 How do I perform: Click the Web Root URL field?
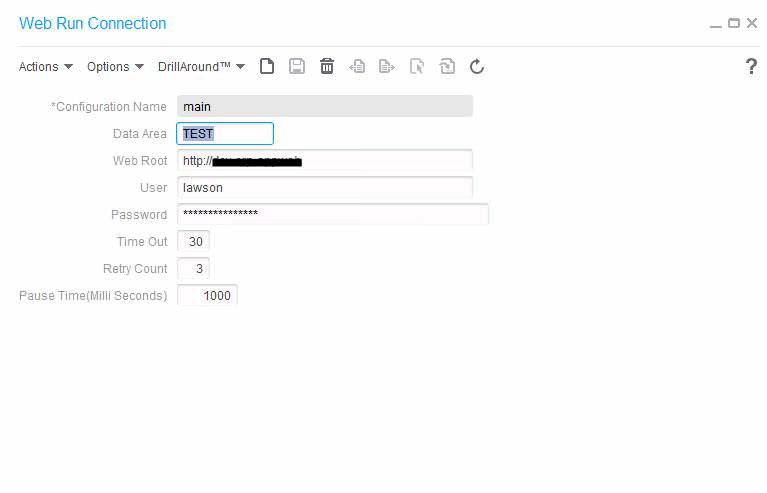pos(325,160)
